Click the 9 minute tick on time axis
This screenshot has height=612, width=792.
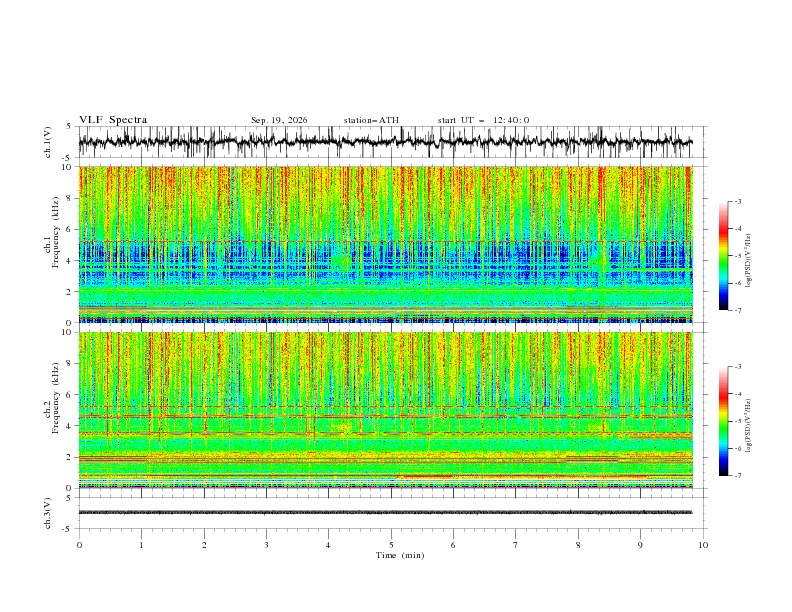click(640, 545)
